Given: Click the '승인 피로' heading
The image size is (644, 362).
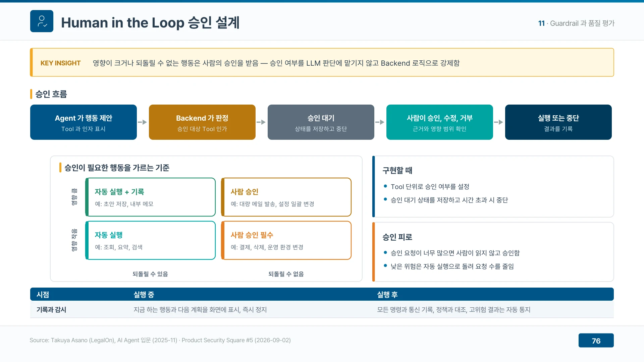Looking at the screenshot, I should [x=397, y=237].
